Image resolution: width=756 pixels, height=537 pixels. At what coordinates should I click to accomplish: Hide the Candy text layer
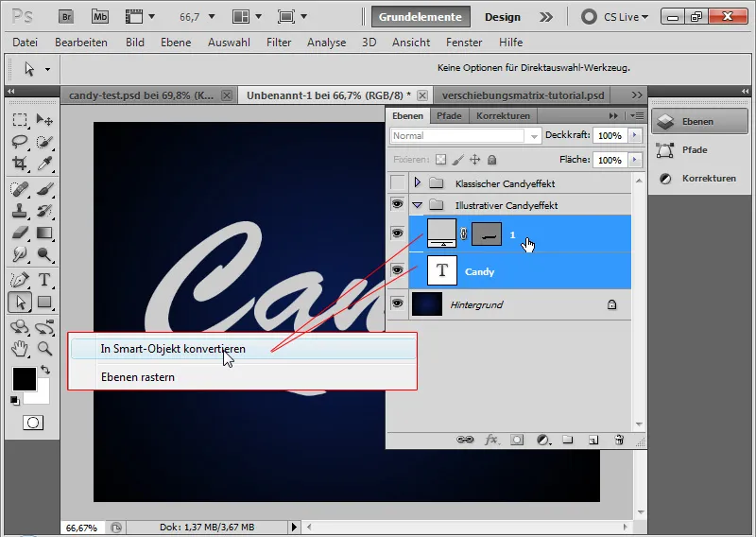[x=397, y=270]
